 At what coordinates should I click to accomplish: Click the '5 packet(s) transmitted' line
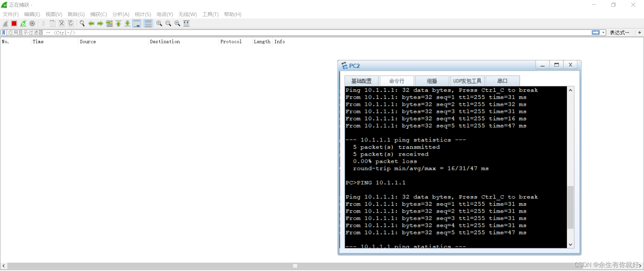(x=396, y=147)
